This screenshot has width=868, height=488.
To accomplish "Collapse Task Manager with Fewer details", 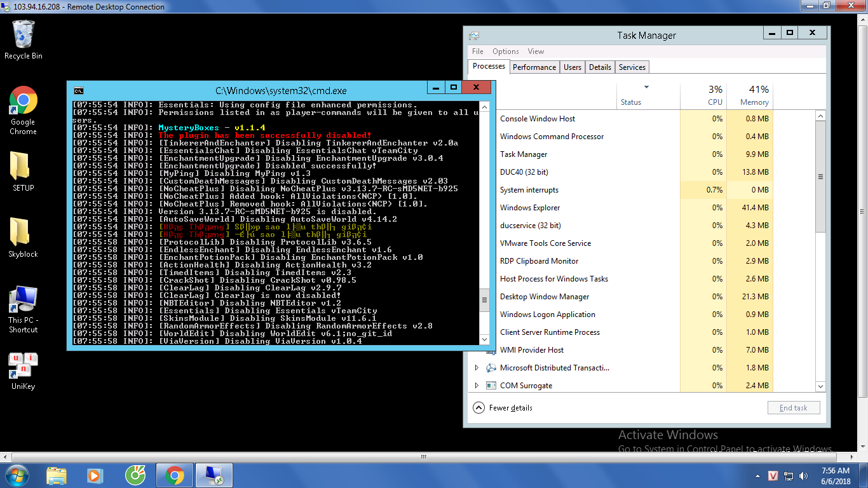I will point(503,408).
